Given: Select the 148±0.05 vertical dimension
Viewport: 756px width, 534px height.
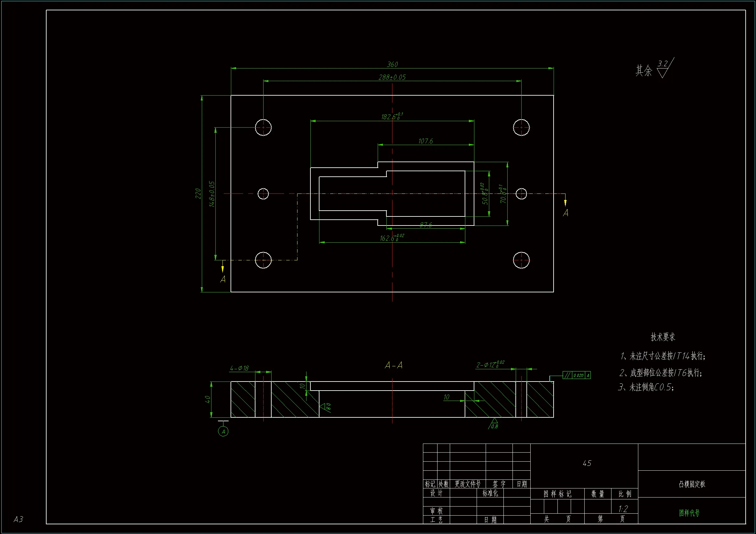Looking at the screenshot, I should point(212,194).
